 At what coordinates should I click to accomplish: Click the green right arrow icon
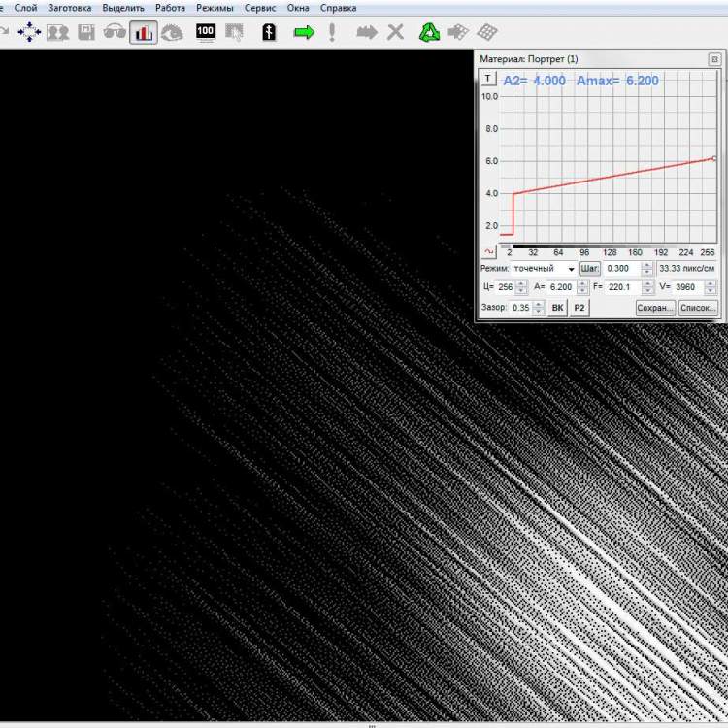pos(304,32)
